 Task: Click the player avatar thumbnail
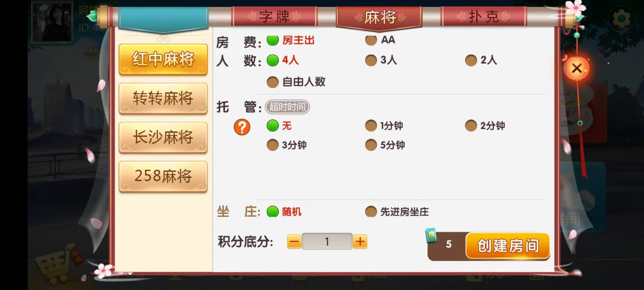click(x=53, y=22)
